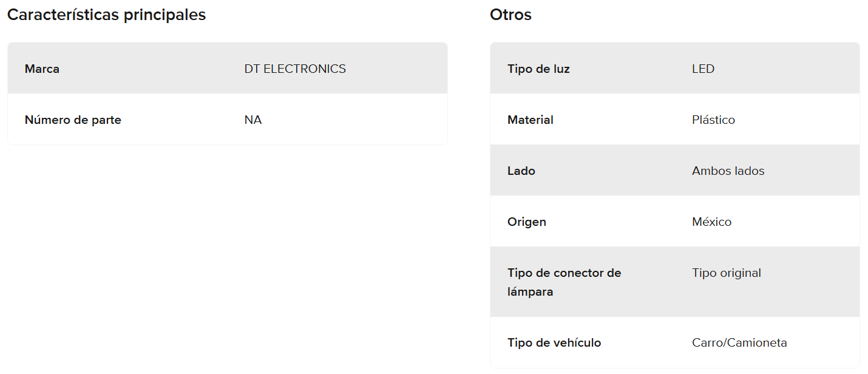Viewport: 868px width, 374px height.
Task: Click the Tipo de luz label
Action: 538,69
